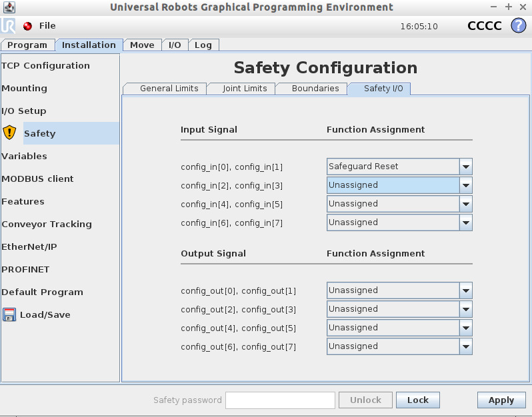532x417 pixels.
Task: Open the General Limits tab
Action: (x=165, y=89)
